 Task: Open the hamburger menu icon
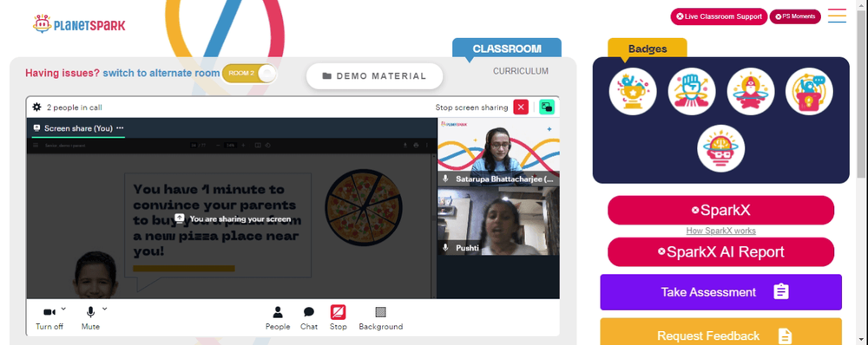tap(837, 16)
